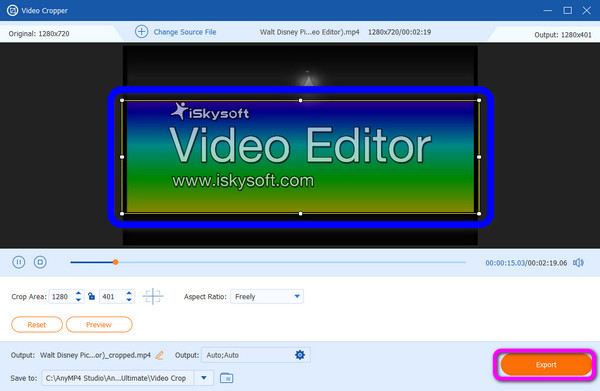Open the output folder icon
Screen dimensions: 600x391
click(227, 378)
